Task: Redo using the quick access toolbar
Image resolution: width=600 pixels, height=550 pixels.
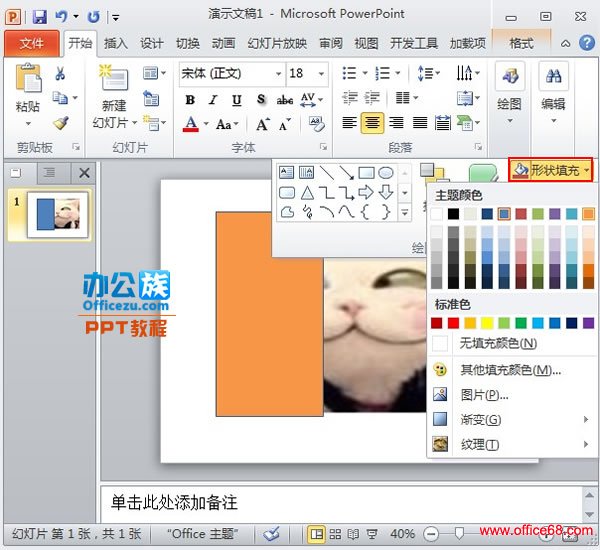Action: coord(93,16)
